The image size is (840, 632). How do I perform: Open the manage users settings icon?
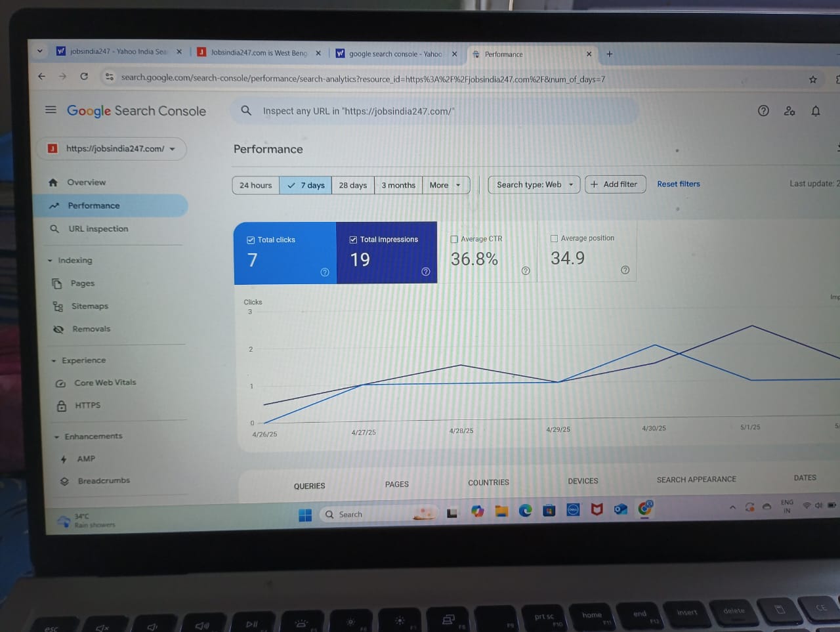[789, 111]
